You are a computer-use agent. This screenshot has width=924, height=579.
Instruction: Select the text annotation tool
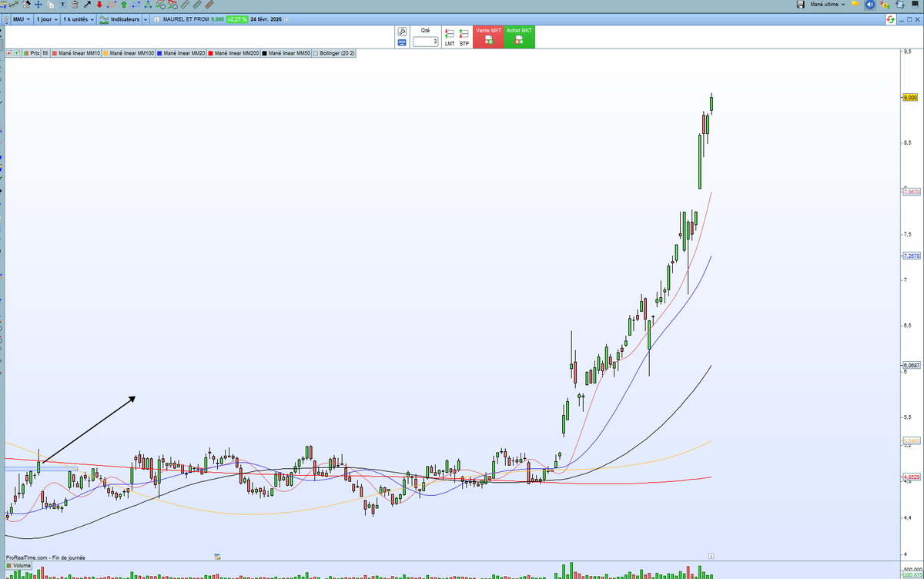pyautogui.click(x=62, y=5)
